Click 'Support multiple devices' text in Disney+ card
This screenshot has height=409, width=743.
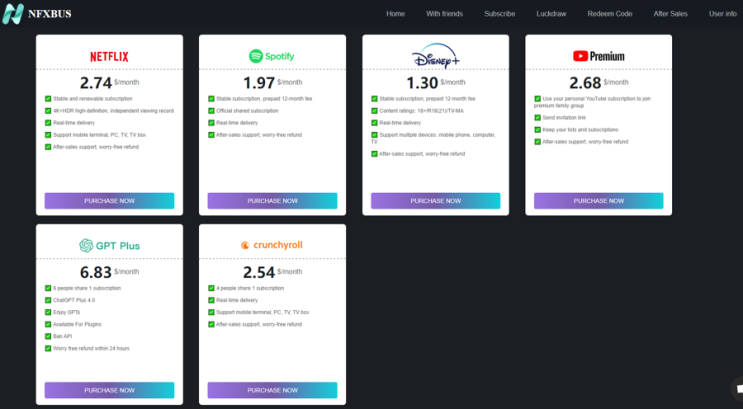pos(434,138)
